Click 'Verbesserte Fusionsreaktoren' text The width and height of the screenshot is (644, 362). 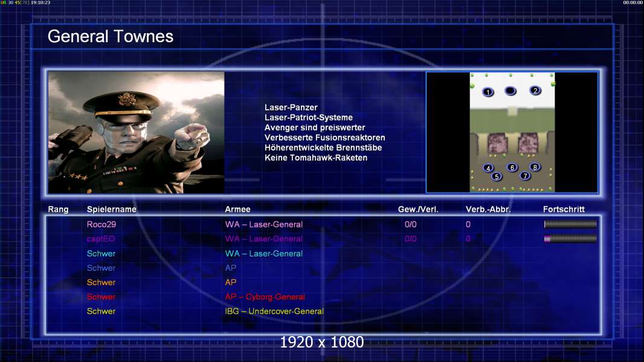[325, 138]
